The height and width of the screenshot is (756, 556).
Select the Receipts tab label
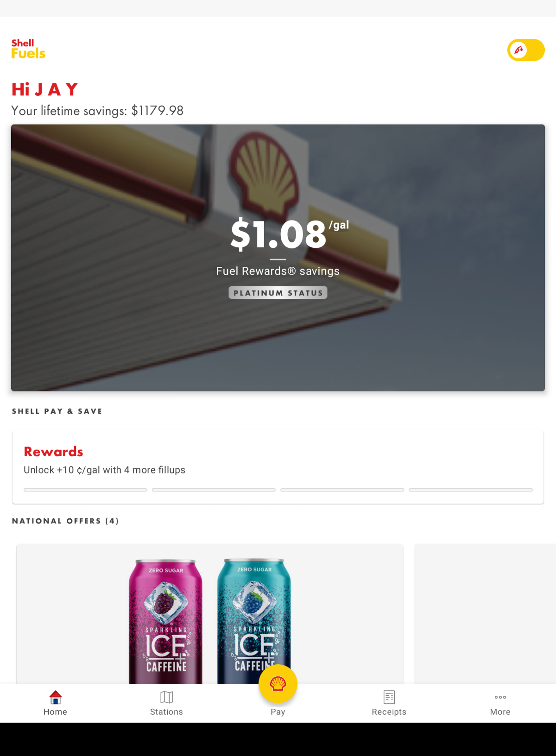[x=389, y=712]
